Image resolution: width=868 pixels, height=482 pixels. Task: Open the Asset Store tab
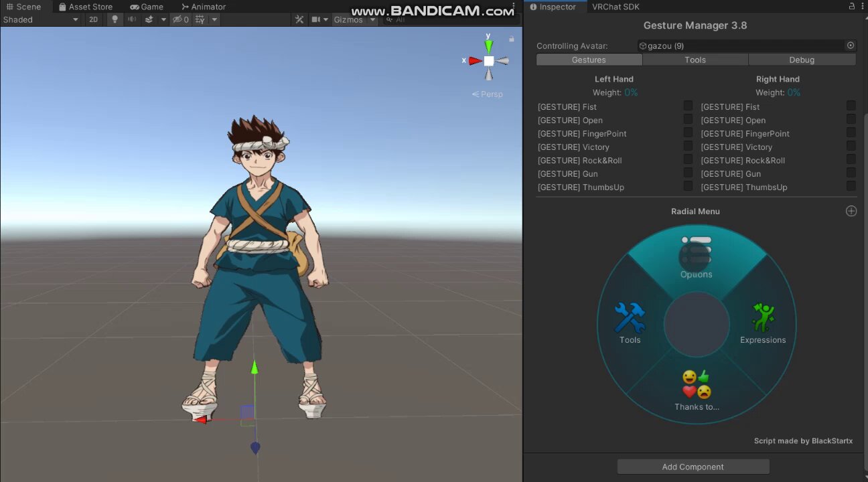click(85, 7)
